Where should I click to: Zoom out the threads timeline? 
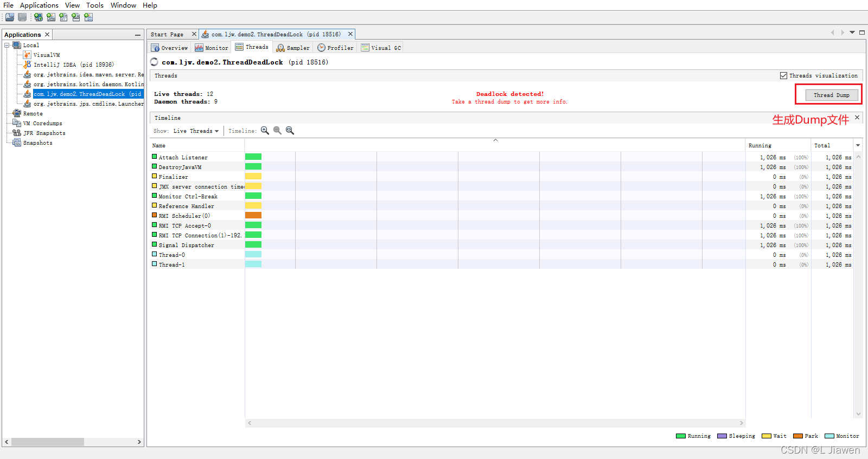tap(277, 131)
